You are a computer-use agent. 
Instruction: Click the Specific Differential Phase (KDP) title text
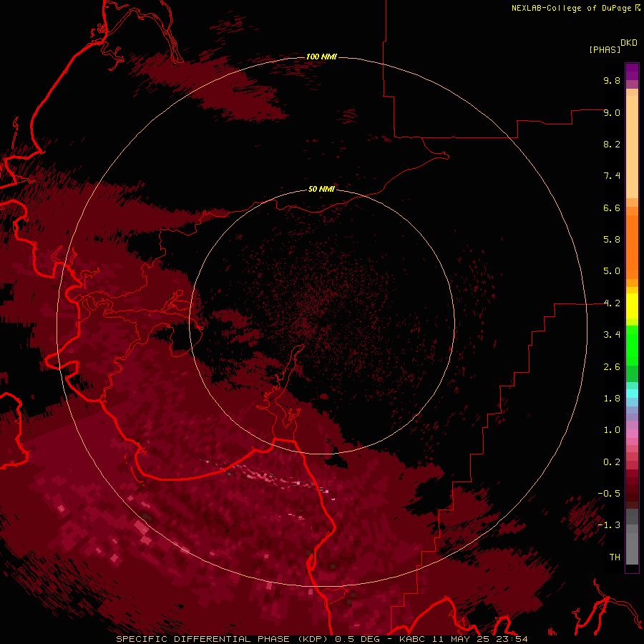coord(223,639)
